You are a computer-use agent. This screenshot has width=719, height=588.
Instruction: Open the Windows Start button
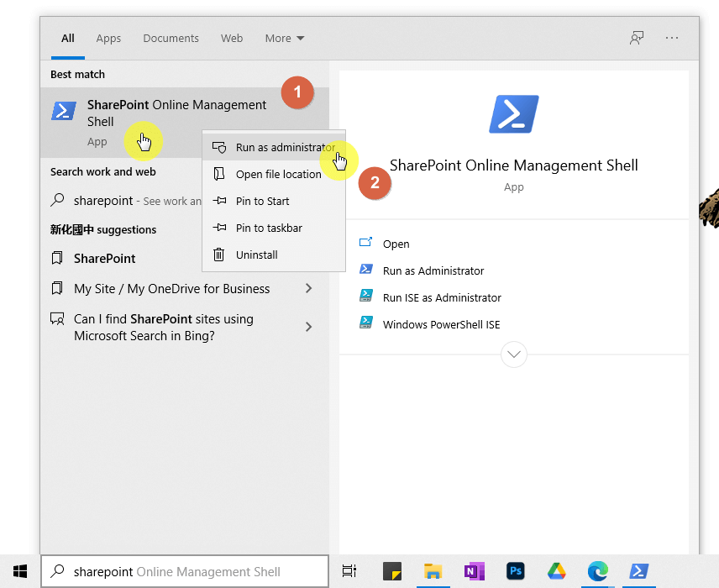(x=20, y=571)
